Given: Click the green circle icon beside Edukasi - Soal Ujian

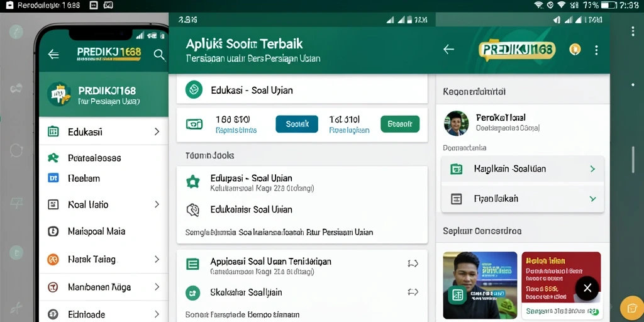Looking at the screenshot, I should (194, 89).
